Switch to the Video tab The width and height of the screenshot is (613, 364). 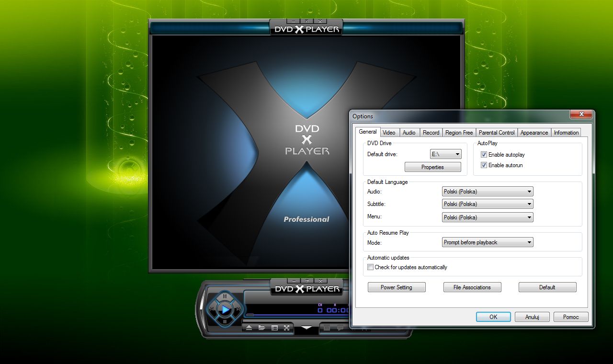[x=389, y=133]
